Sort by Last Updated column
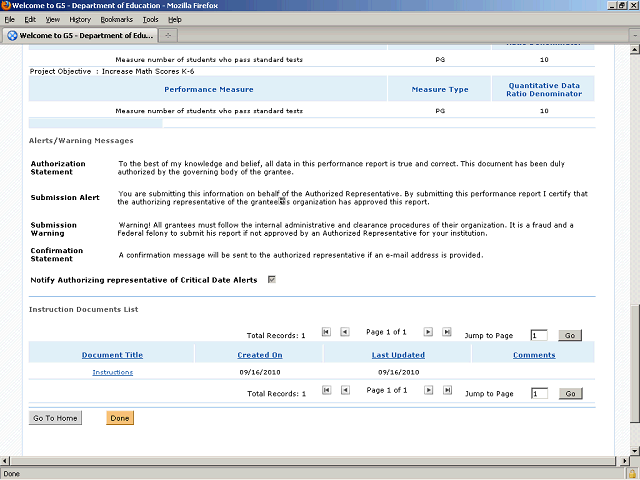The width and height of the screenshot is (640, 480). [398, 355]
